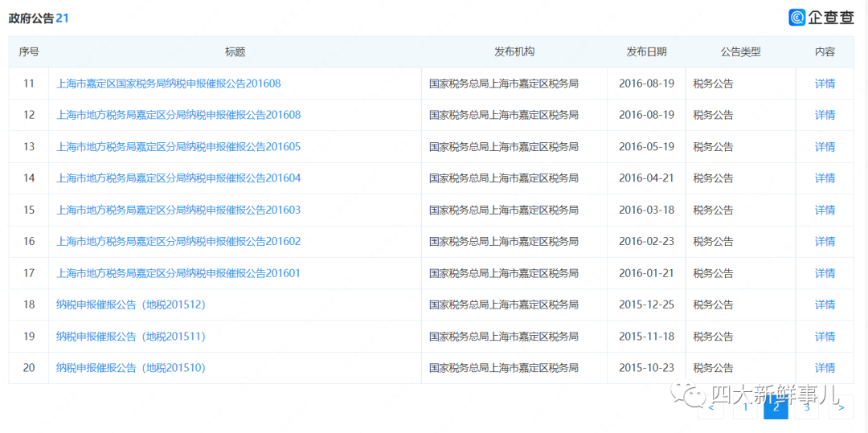Click 税务公告 type in row 11
Screen dimensions: 868x433
point(713,84)
